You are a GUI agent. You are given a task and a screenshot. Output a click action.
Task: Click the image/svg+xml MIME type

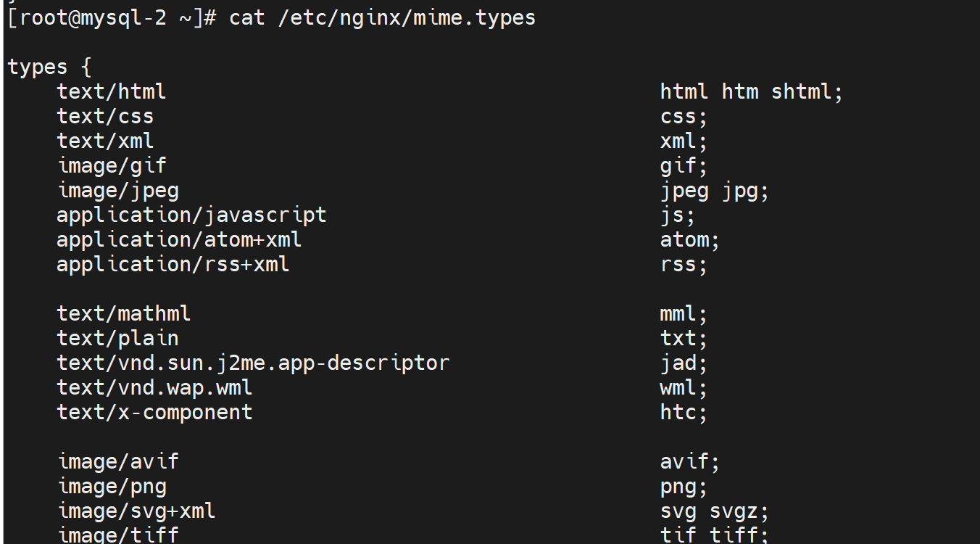click(x=136, y=511)
